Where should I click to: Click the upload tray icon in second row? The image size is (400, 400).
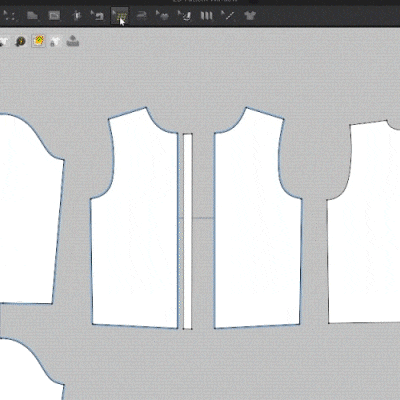(x=73, y=41)
